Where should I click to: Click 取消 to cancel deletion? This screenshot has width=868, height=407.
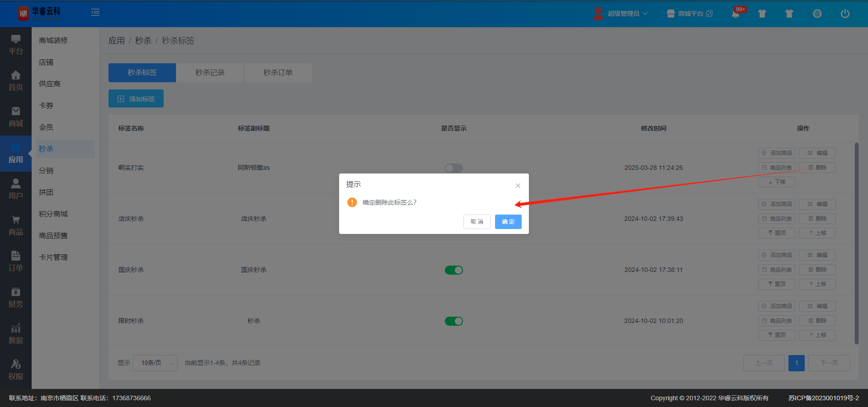pos(476,222)
